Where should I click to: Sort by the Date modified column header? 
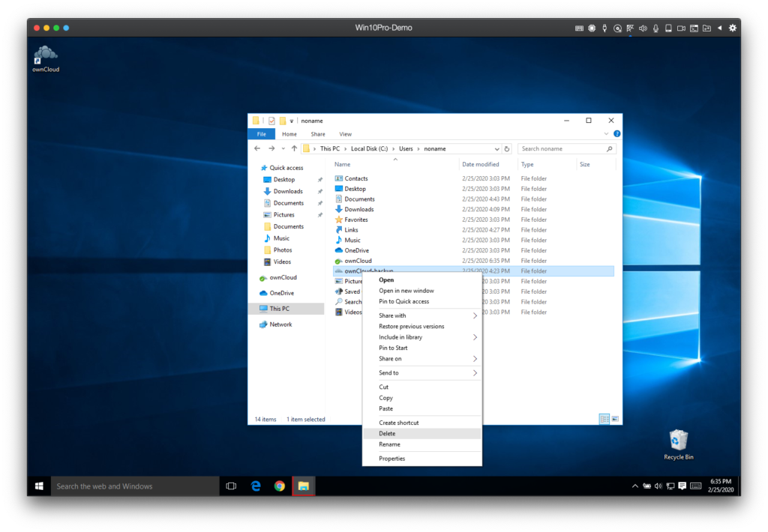pos(487,164)
